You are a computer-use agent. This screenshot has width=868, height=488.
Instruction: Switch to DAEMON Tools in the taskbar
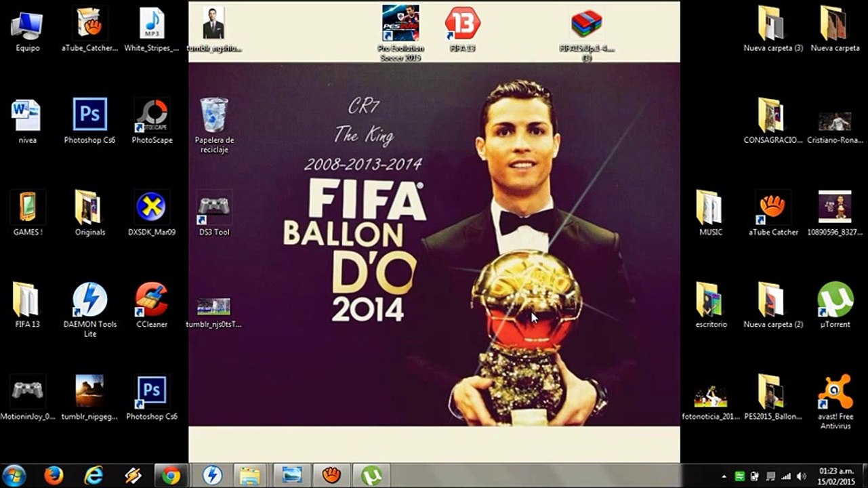pyautogui.click(x=212, y=475)
